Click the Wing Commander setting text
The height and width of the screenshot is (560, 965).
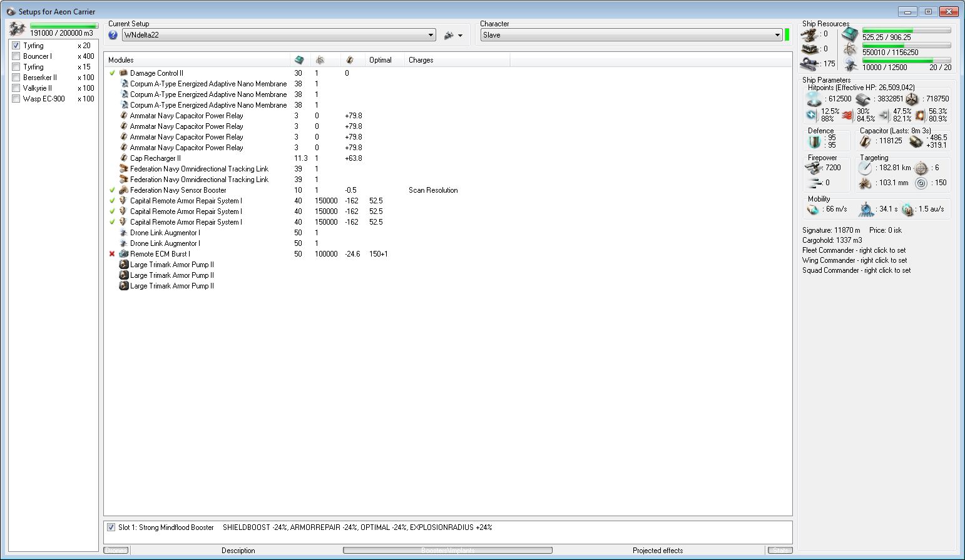point(854,260)
